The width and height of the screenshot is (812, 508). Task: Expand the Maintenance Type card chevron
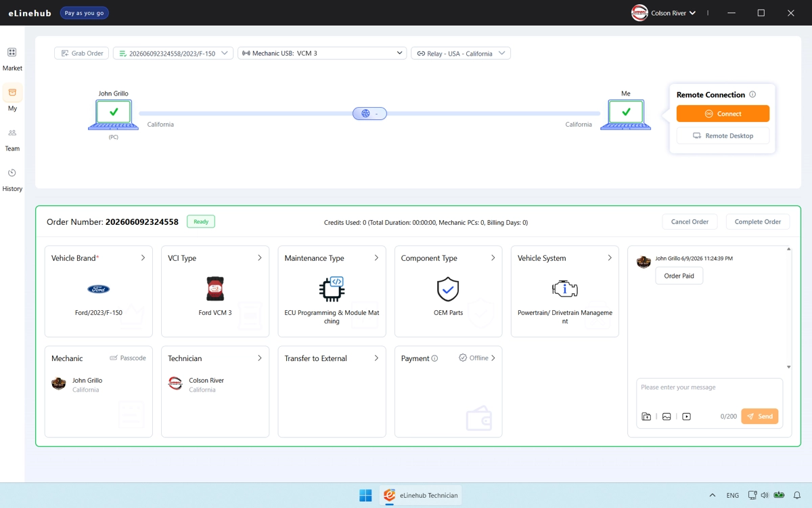376,258
